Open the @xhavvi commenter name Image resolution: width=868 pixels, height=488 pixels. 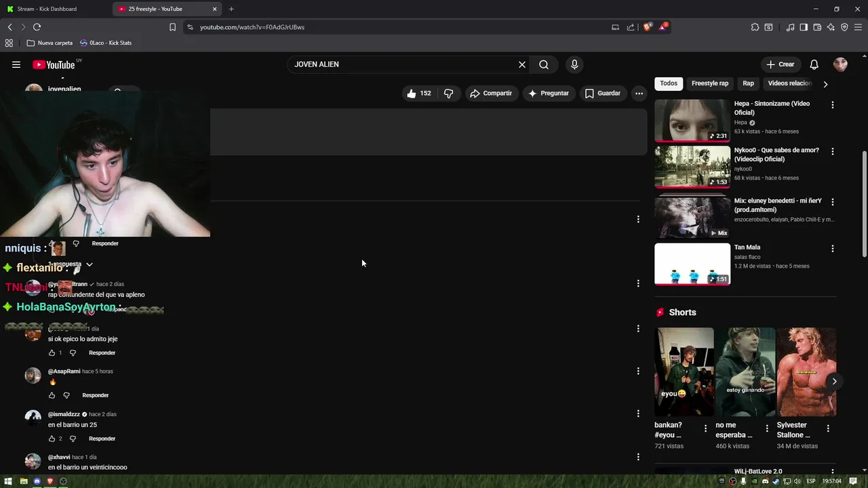tap(59, 457)
